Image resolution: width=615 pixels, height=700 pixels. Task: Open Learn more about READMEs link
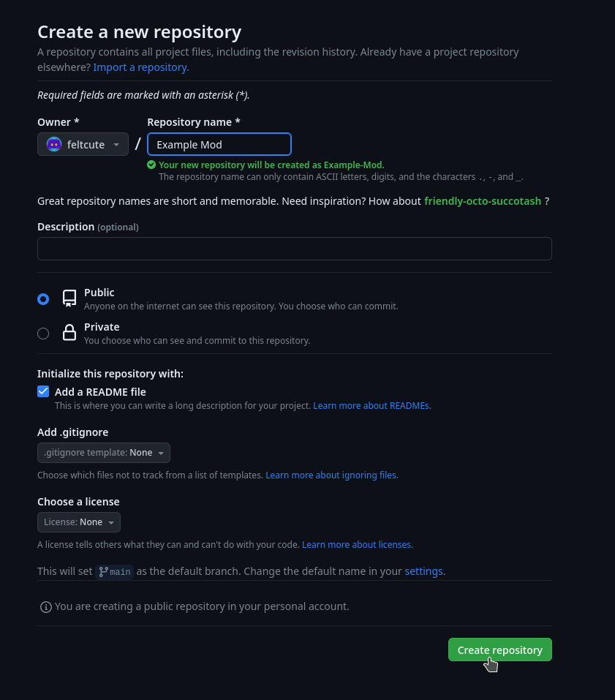371,405
